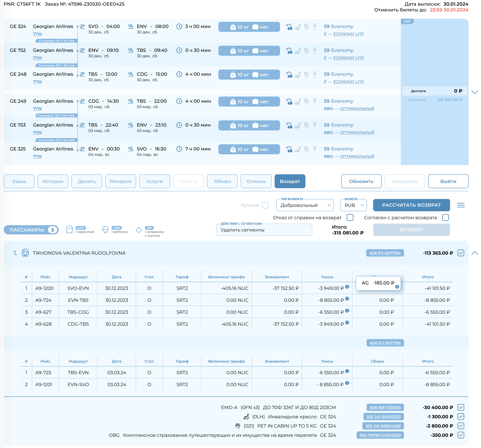Uncheck the Инвалидное кресло service checkbox
The width and height of the screenshot is (481, 448).
(461, 417)
